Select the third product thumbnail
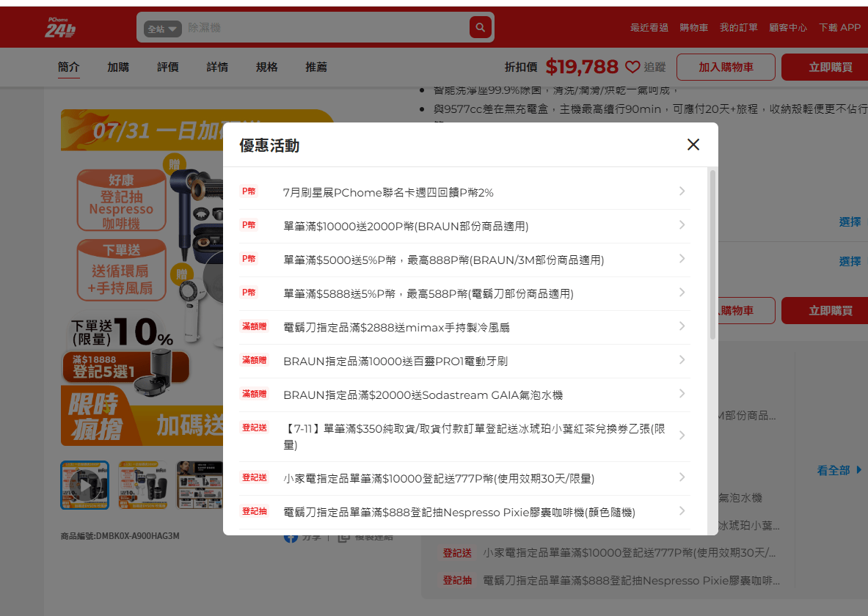Image resolution: width=868 pixels, height=616 pixels. point(200,485)
